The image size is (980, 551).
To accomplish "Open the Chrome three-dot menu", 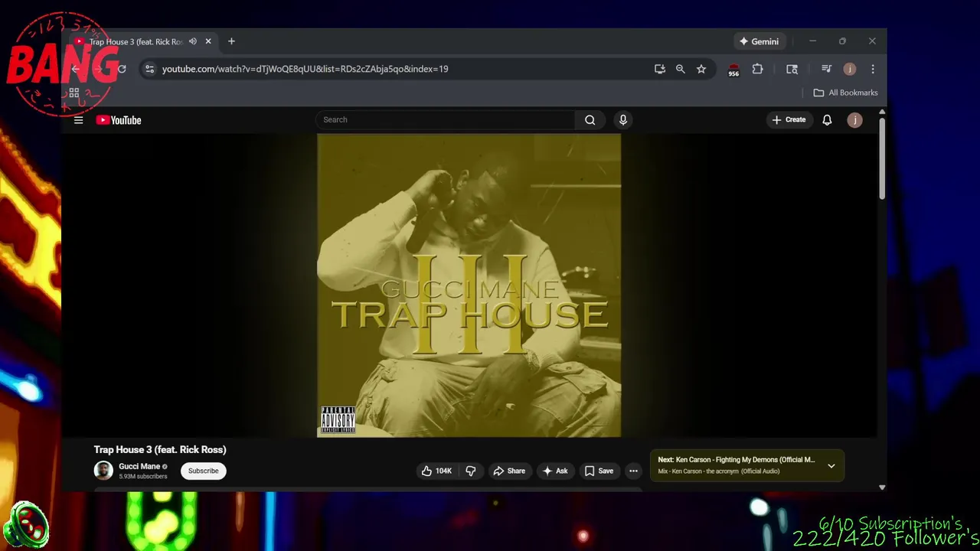I will [x=872, y=69].
